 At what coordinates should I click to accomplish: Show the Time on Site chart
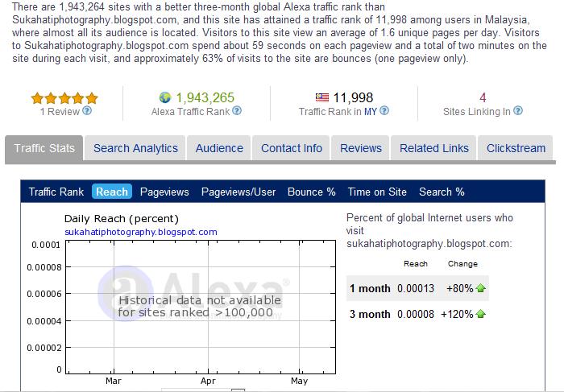pyautogui.click(x=377, y=192)
